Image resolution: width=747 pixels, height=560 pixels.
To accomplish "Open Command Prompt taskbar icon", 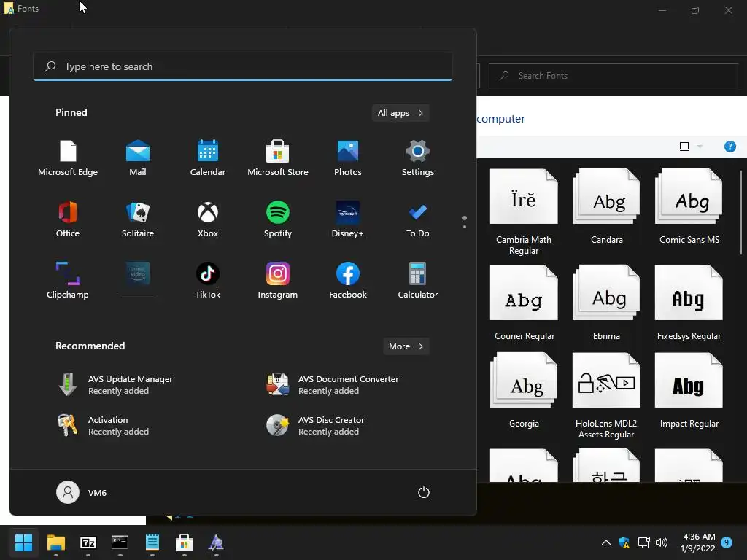I will point(120,542).
